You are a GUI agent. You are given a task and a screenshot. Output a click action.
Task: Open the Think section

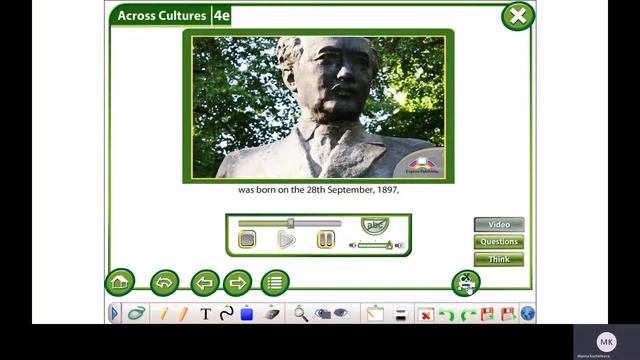click(x=499, y=259)
